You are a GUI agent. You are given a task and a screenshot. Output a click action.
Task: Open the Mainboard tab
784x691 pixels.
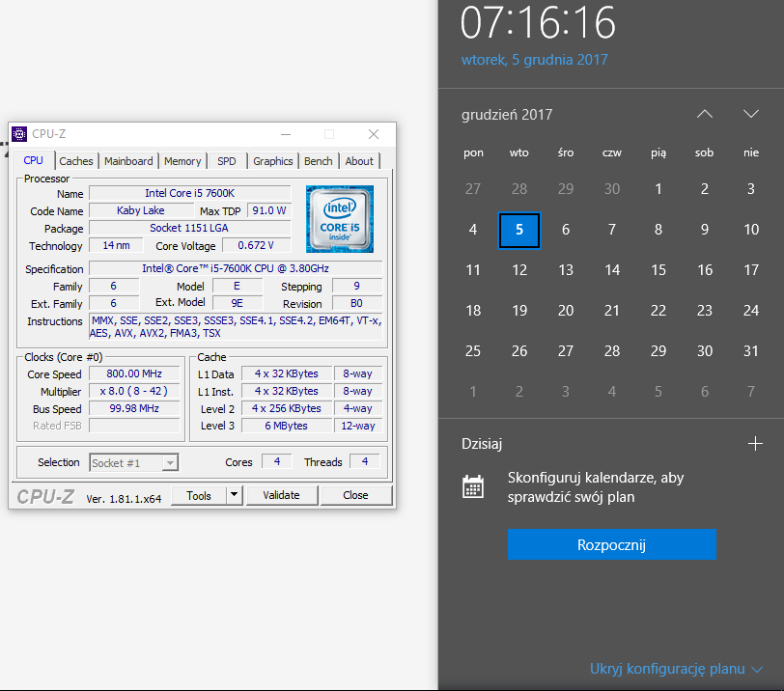click(x=128, y=161)
